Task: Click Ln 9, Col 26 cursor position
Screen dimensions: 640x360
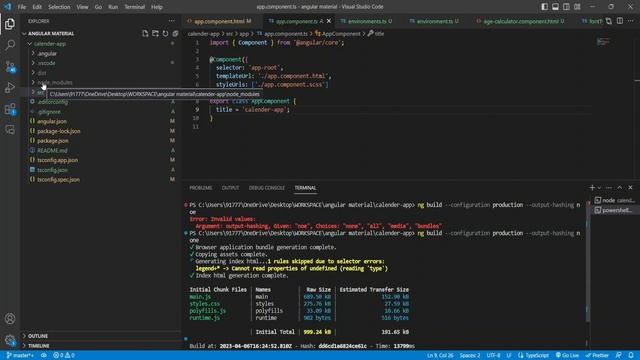Action: click(x=440, y=356)
